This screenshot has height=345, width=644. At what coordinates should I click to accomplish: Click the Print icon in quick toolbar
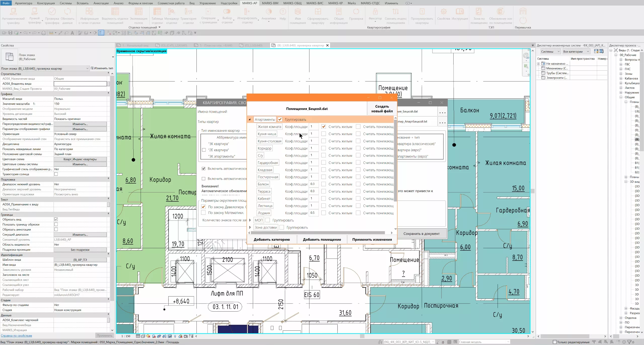pyautogui.click(x=44, y=33)
